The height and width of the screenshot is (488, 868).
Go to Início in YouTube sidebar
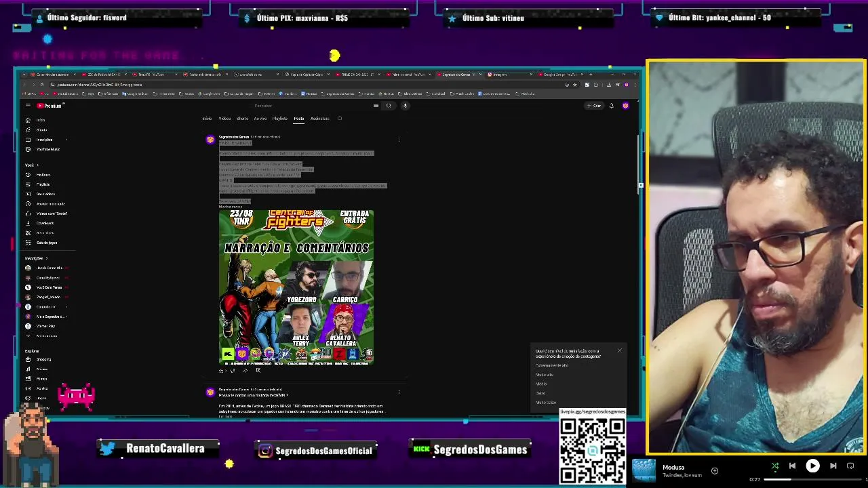coord(41,120)
